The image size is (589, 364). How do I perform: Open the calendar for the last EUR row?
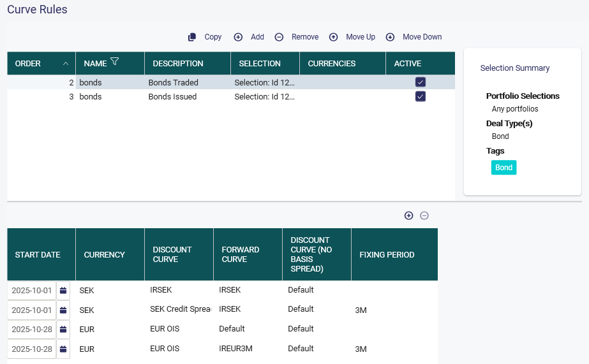tap(63, 349)
